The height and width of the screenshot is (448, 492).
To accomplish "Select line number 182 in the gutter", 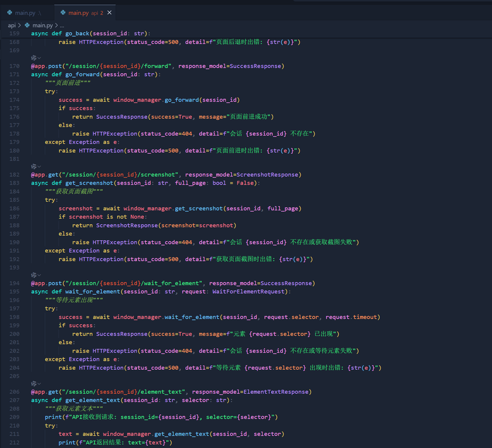I will 14,175.
